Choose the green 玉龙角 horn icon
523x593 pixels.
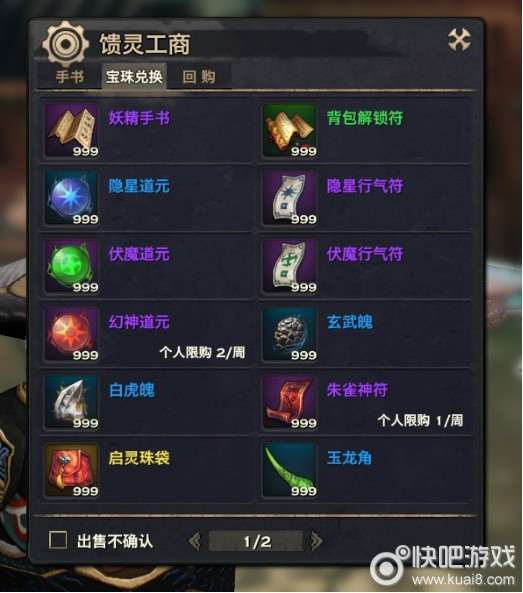pos(290,470)
